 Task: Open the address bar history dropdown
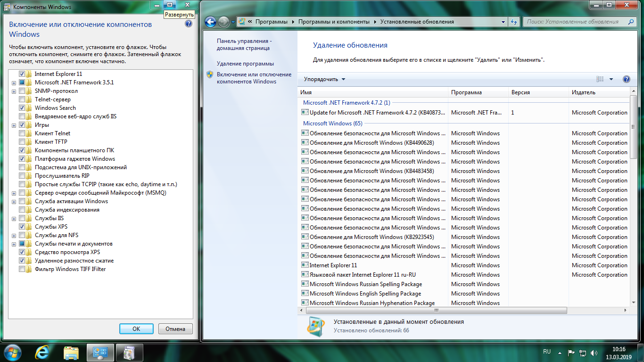click(504, 22)
